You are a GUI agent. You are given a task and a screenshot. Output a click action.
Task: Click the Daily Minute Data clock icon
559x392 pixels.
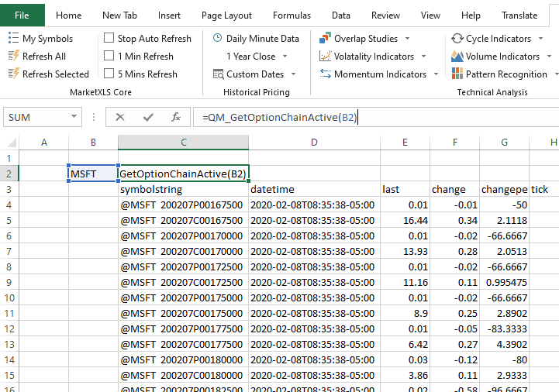point(217,39)
